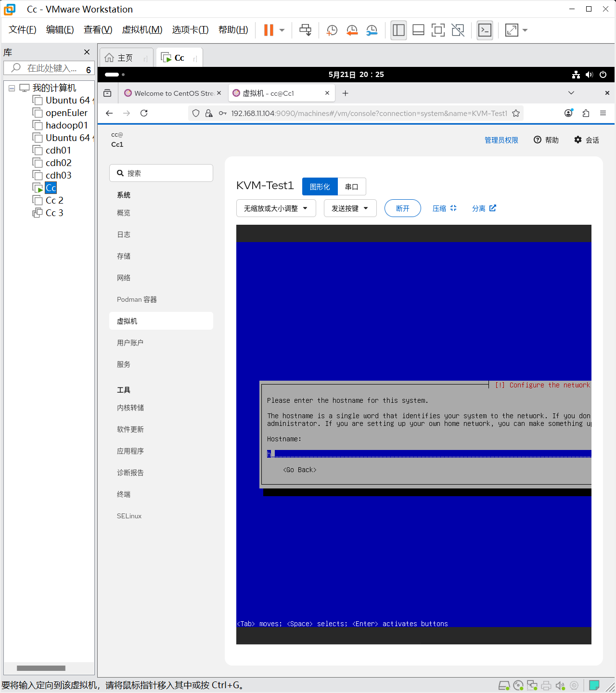Screen dimensions: 616x693
Task: Open 概览 in the Cockpit sidebar
Action: pyautogui.click(x=161, y=213)
